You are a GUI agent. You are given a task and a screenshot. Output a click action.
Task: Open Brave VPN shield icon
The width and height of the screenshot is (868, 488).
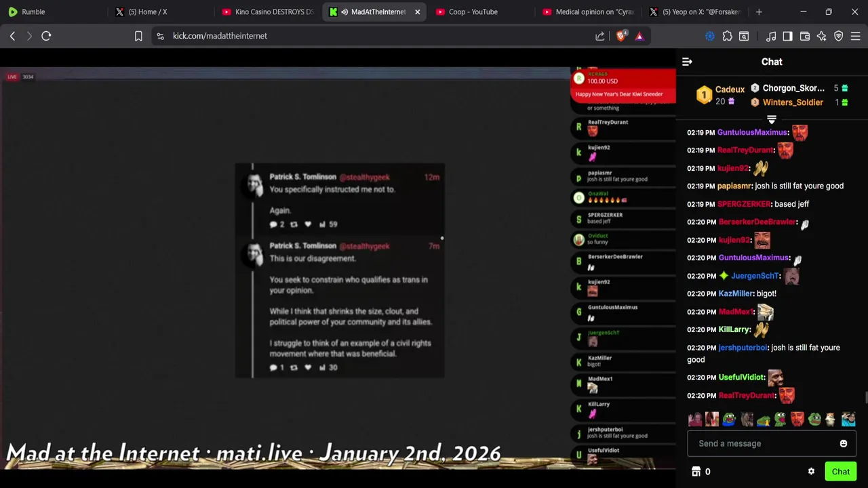[839, 36]
